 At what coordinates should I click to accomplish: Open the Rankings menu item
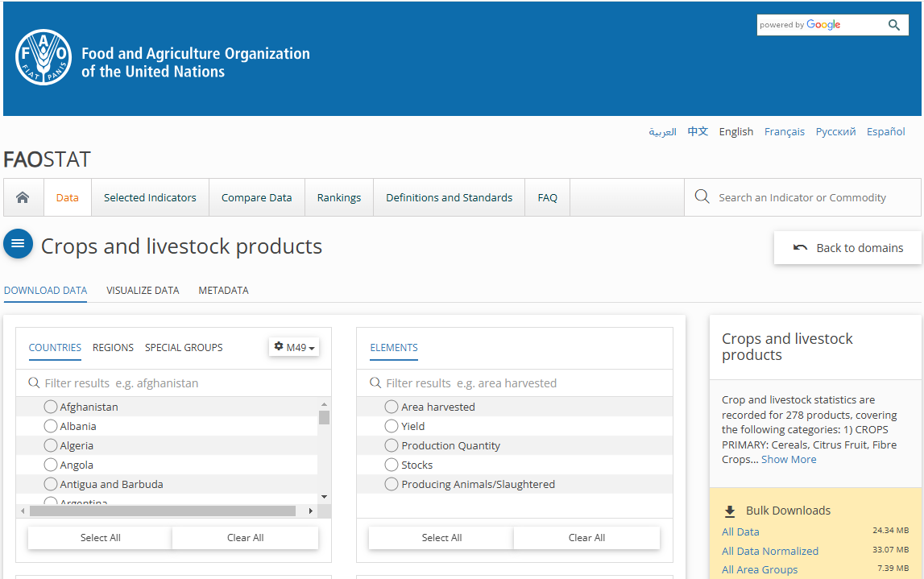click(338, 197)
